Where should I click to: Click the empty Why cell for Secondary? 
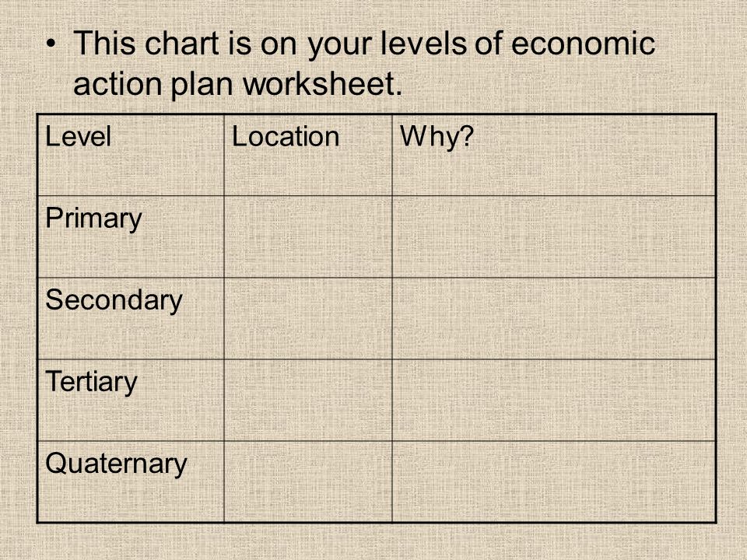[x=554, y=319]
